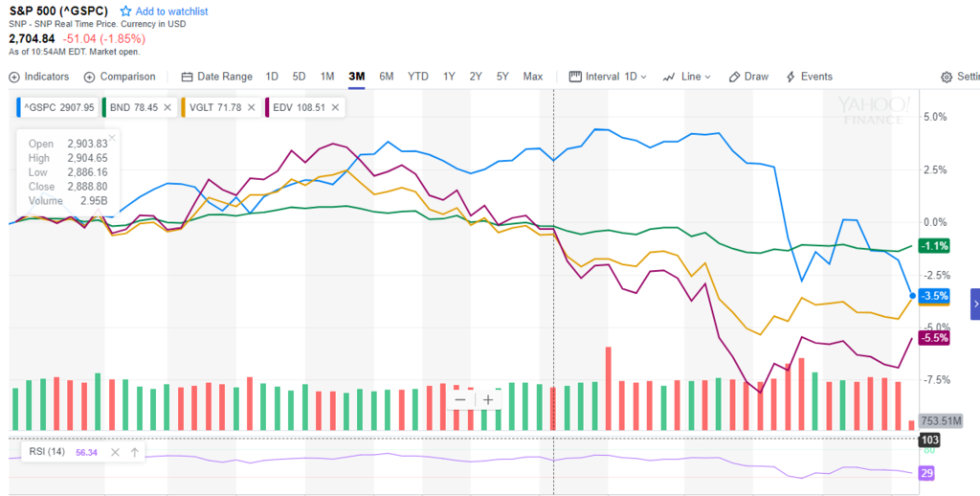Select the 2Y time range
980x496 pixels.
tap(476, 77)
